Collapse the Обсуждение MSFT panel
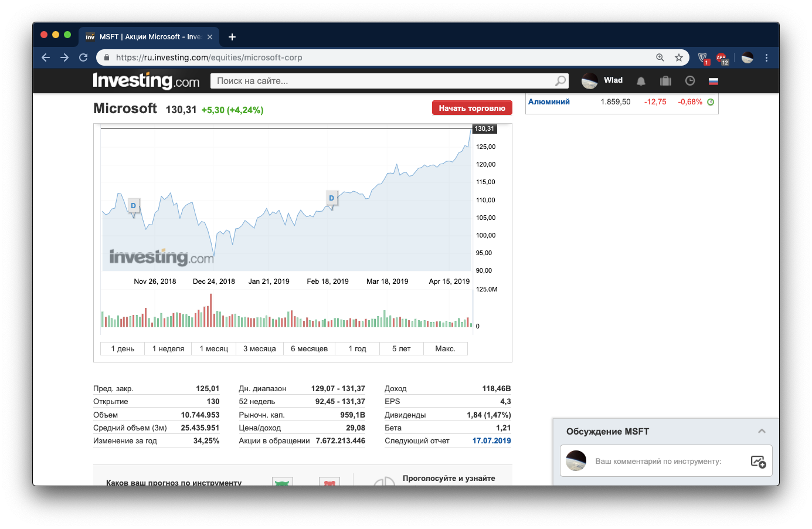 pyautogui.click(x=762, y=431)
